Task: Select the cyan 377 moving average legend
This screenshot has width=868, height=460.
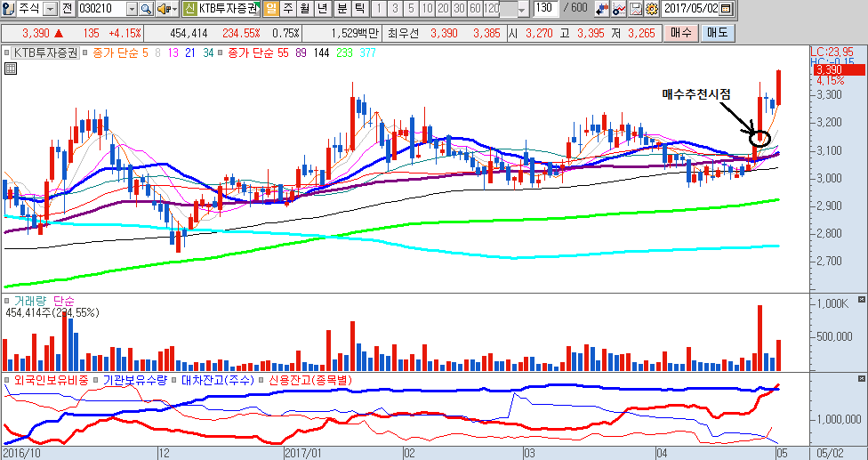Action: pos(367,53)
